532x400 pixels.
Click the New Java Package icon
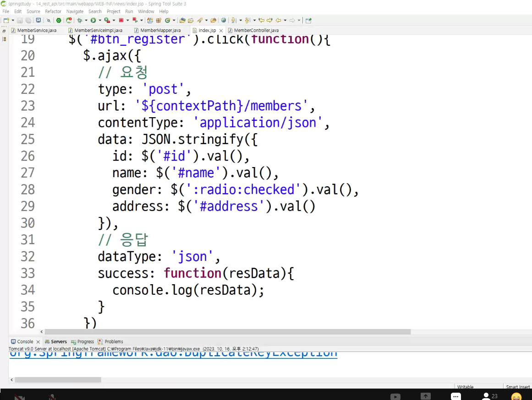[159, 20]
